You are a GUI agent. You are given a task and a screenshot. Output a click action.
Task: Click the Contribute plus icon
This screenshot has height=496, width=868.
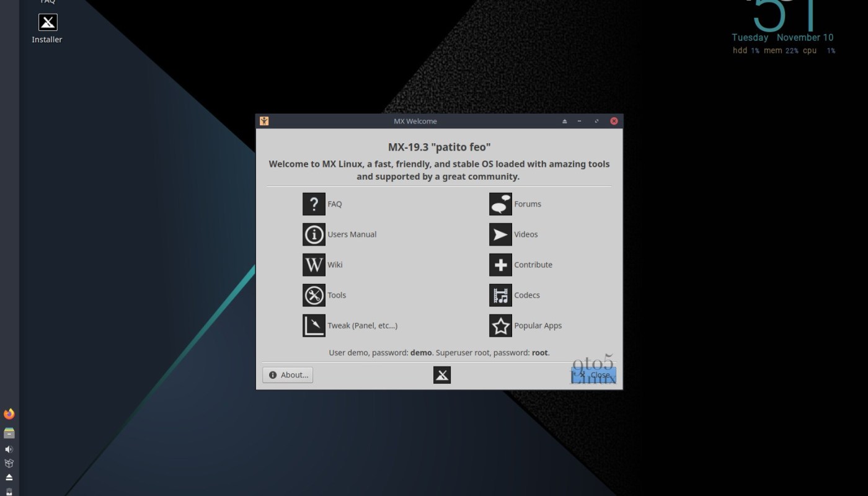[500, 265]
